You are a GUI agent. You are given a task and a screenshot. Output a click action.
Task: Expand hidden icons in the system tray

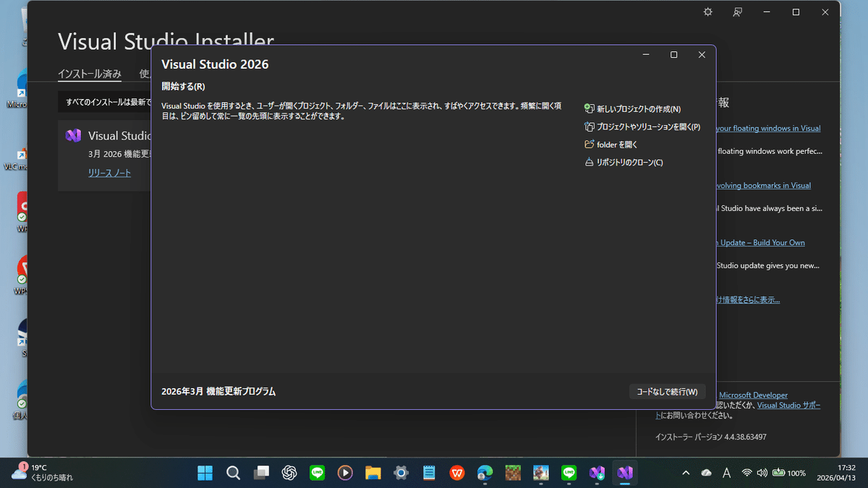click(685, 473)
